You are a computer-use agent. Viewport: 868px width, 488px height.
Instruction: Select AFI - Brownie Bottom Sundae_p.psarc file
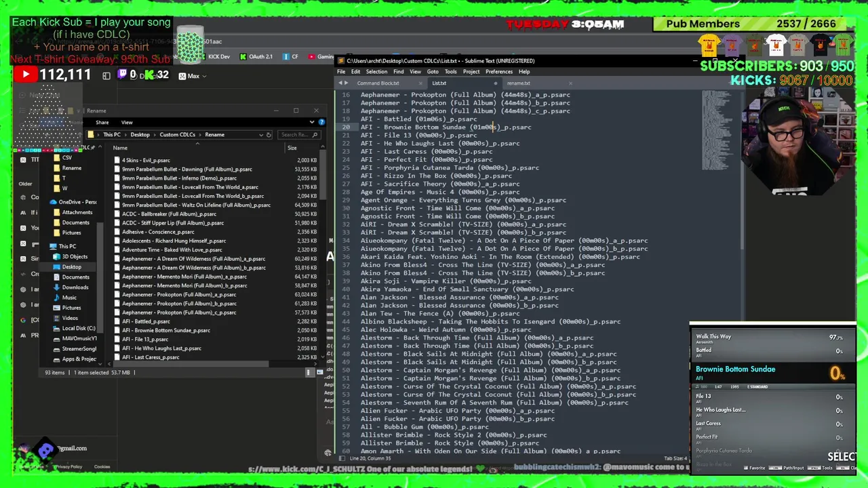coord(166,330)
